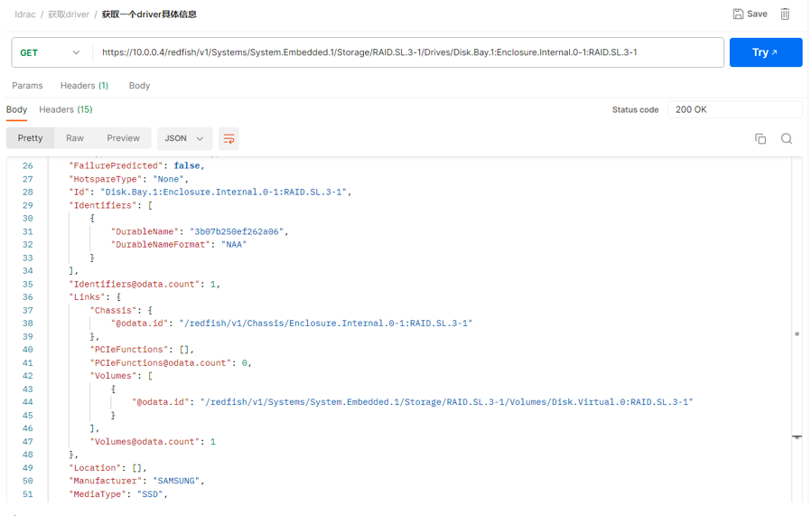Switch to Raw view mode
This screenshot has width=812, height=516.
75,138
